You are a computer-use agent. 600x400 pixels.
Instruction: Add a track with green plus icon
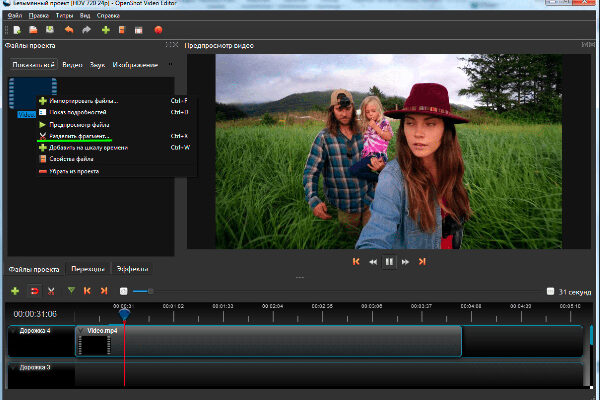15,291
